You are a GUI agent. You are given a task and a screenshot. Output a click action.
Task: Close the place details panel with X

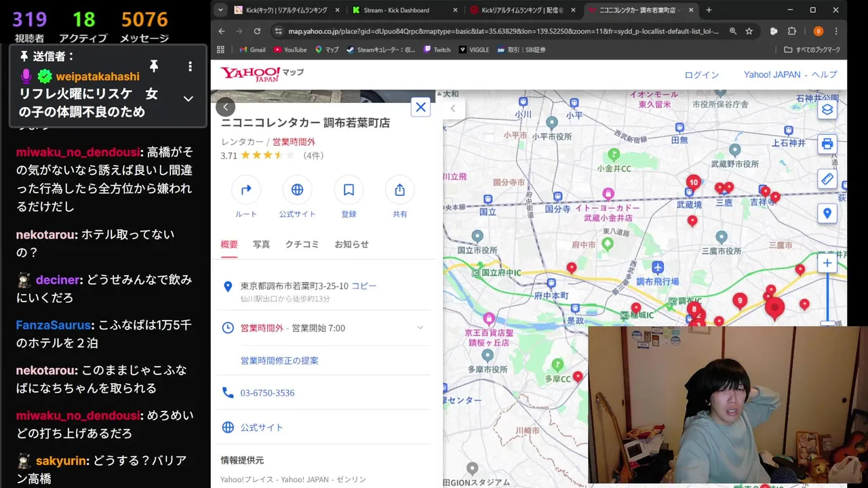(x=420, y=107)
